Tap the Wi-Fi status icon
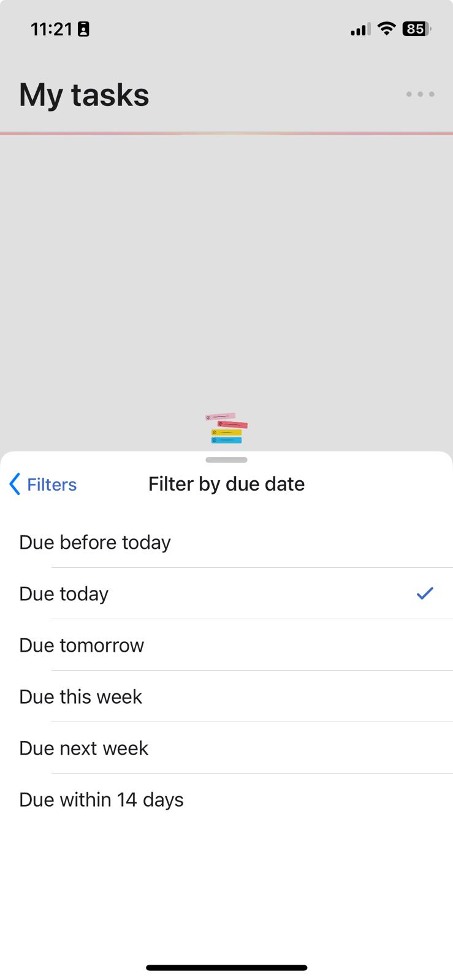The width and height of the screenshot is (453, 980). (x=386, y=29)
